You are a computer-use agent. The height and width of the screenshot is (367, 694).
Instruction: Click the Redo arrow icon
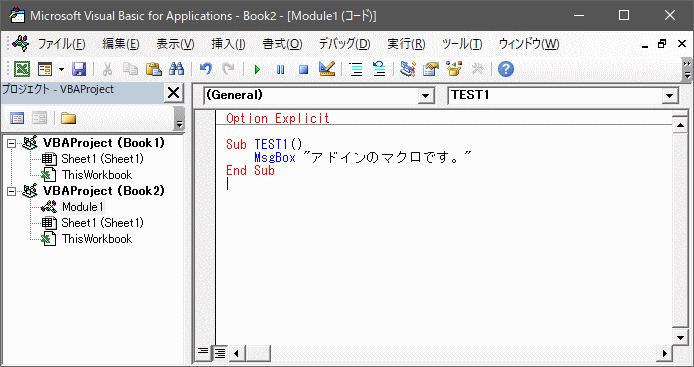click(x=228, y=69)
